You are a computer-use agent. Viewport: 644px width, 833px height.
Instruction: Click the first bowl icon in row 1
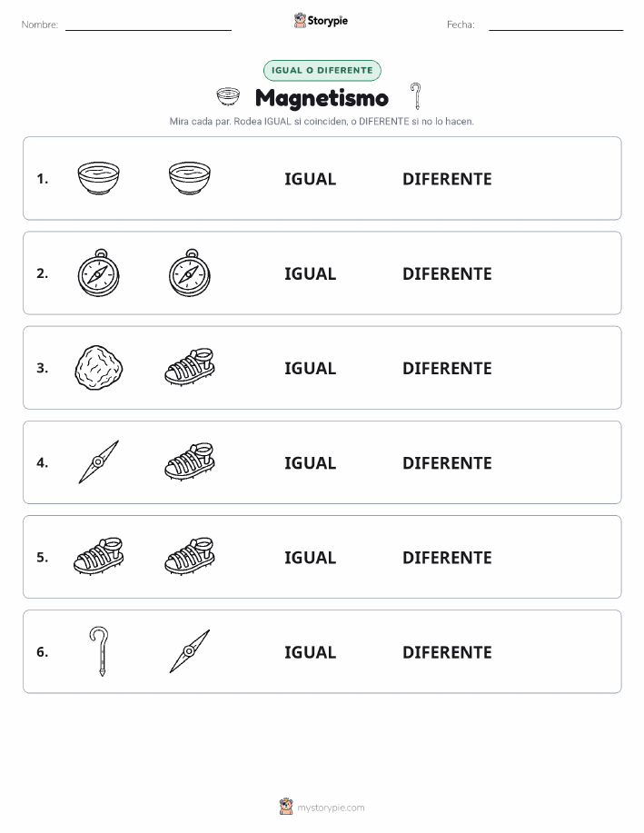[98, 178]
